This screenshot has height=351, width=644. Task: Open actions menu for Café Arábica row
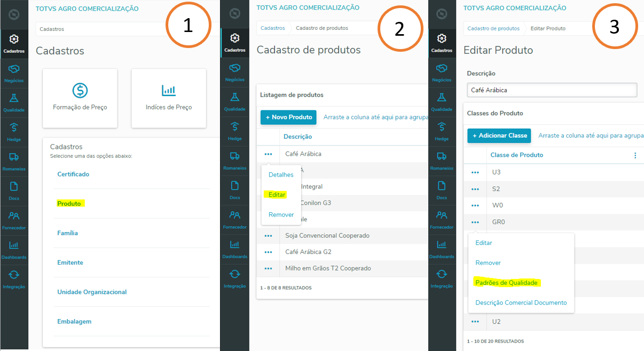(268, 154)
